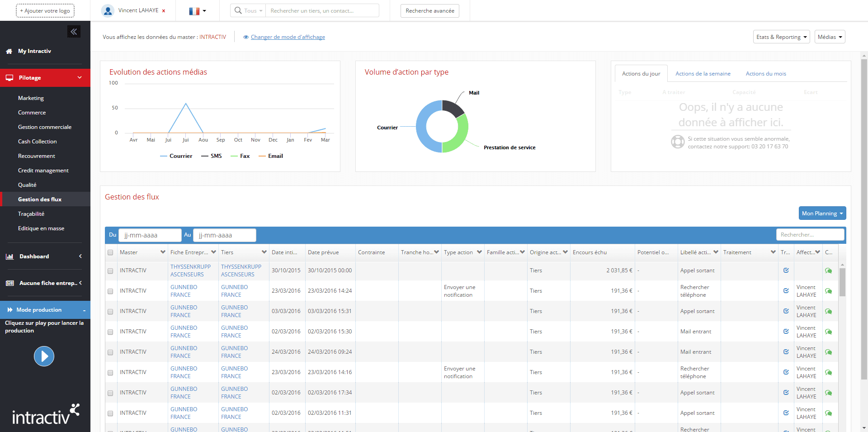
Task: Click the blue play production button
Action: [44, 356]
